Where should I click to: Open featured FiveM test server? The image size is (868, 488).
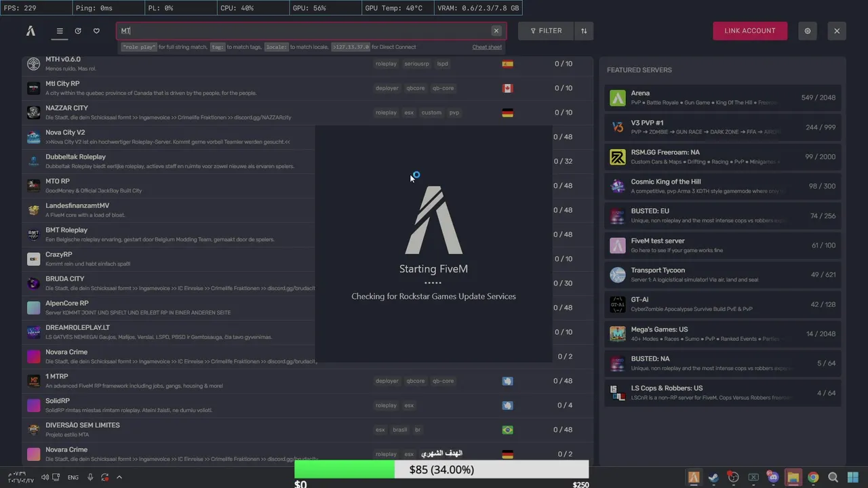723,245
